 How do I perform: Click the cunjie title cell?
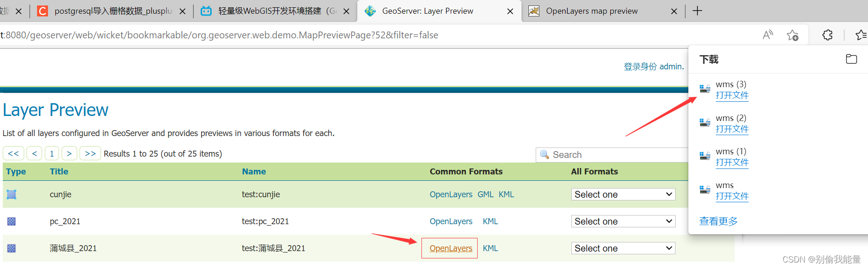60,194
